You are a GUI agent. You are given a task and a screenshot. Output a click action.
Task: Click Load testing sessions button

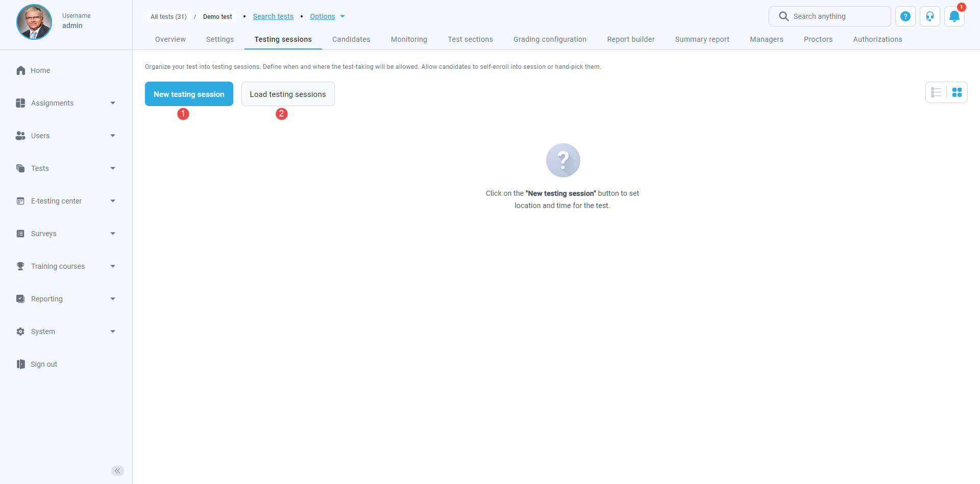point(288,94)
